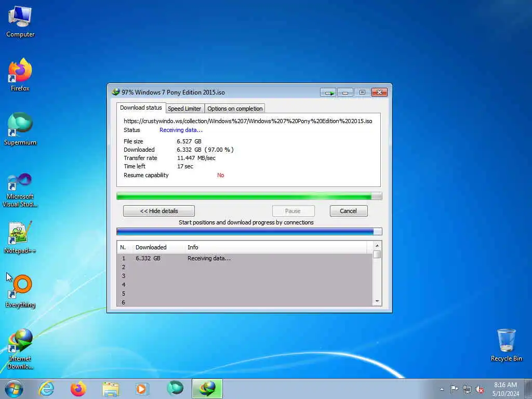Select connection row number 5

pyautogui.click(x=245, y=294)
